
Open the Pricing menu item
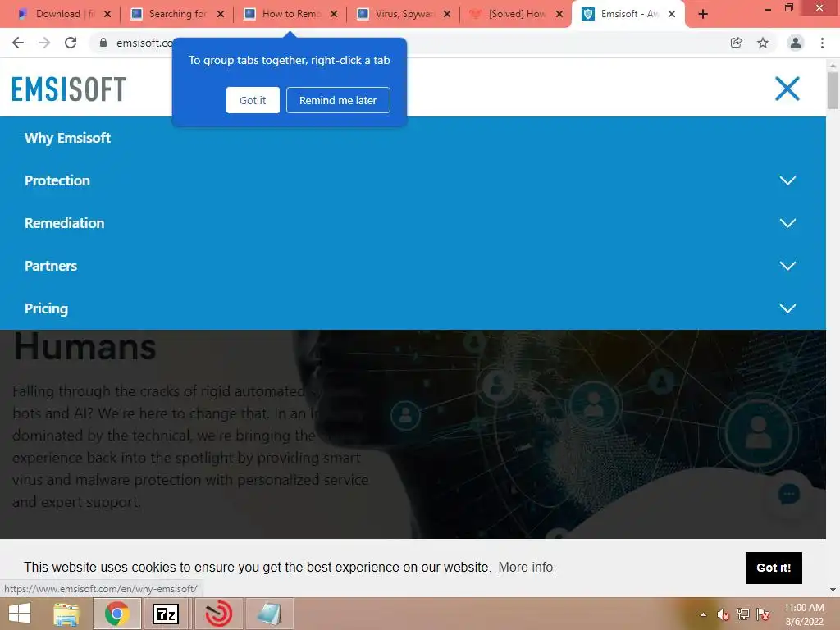coord(46,308)
